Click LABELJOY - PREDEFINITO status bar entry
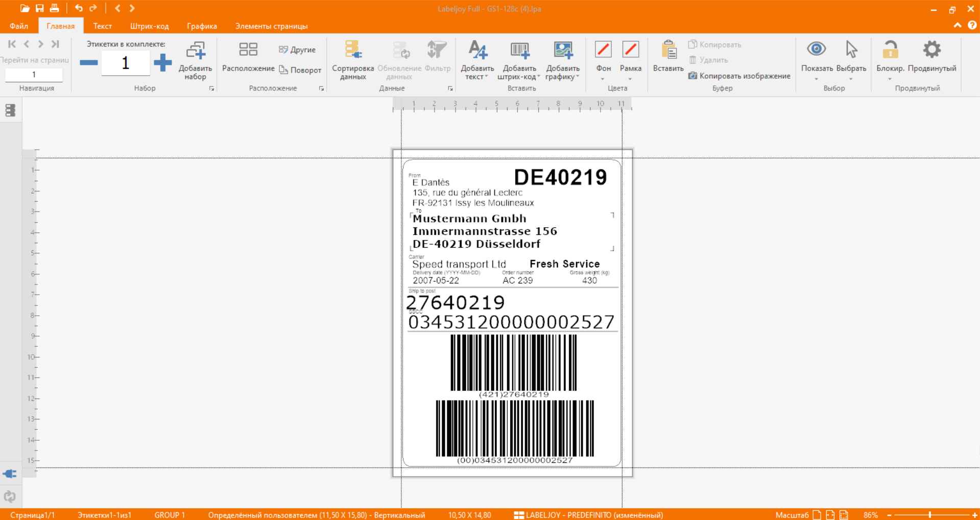The image size is (980, 520). (588, 515)
